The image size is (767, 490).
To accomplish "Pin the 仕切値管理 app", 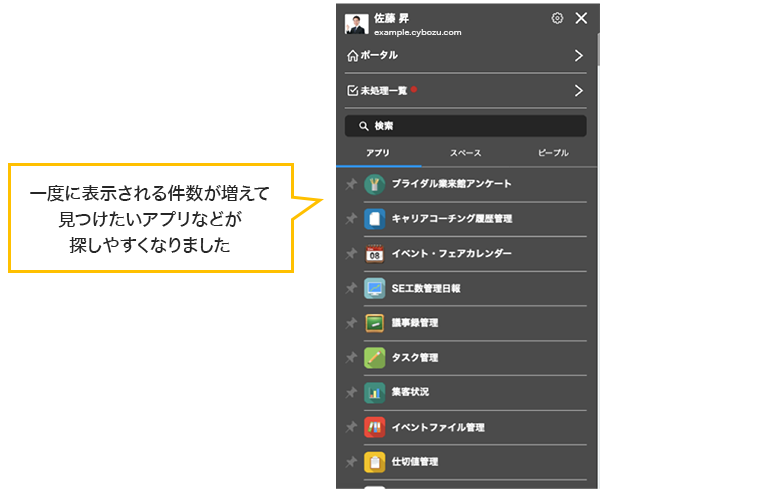I will click(x=351, y=462).
